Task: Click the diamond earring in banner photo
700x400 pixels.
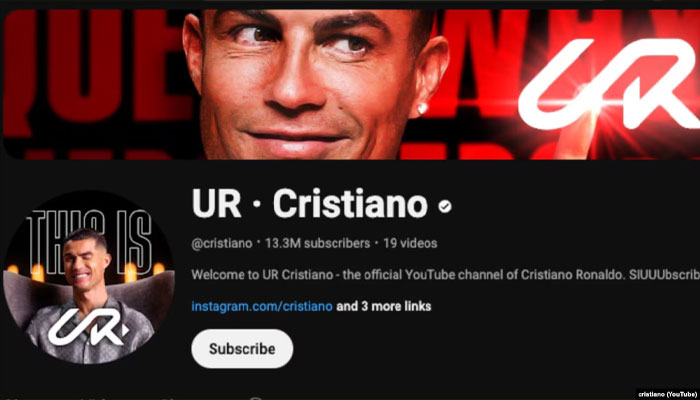Action: pos(422,108)
